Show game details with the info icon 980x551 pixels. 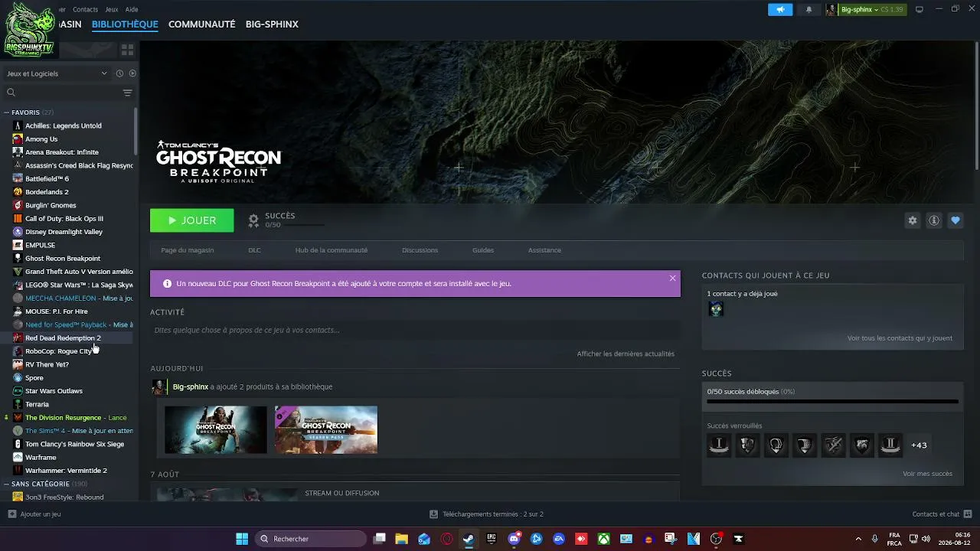(x=933, y=220)
